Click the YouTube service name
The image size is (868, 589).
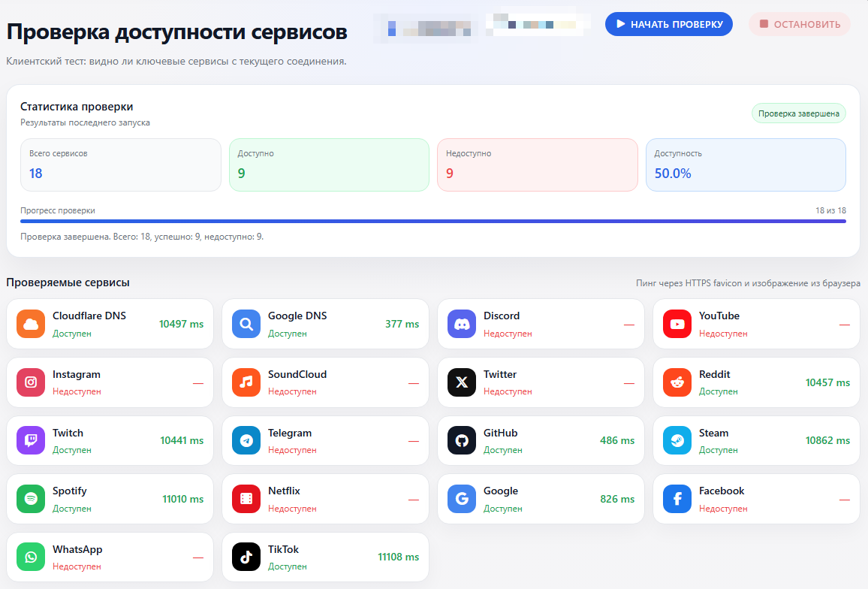point(719,316)
